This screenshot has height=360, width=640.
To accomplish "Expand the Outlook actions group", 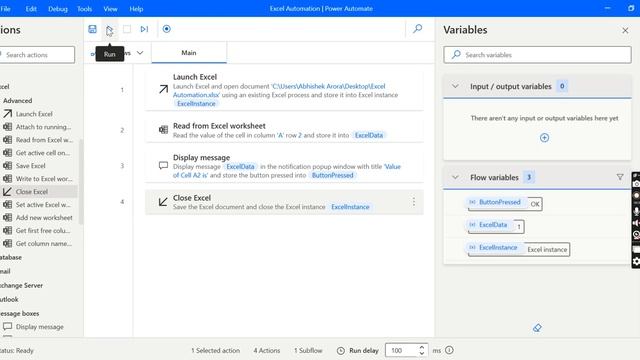I will pyautogui.click(x=9, y=299).
